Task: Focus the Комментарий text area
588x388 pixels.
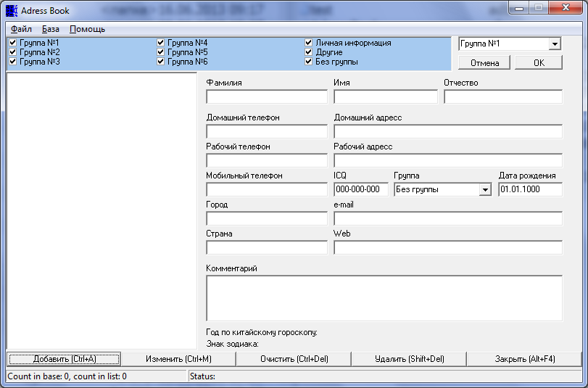Action: [384, 297]
